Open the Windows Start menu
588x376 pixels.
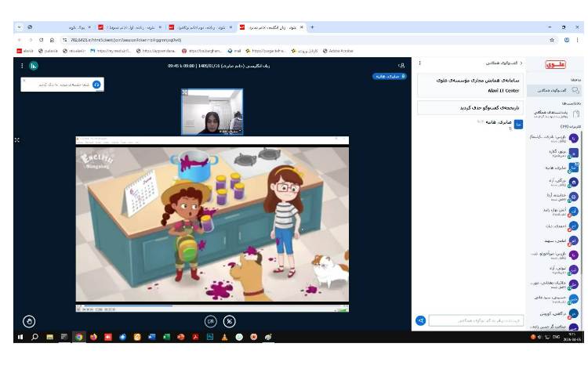(x=20, y=337)
